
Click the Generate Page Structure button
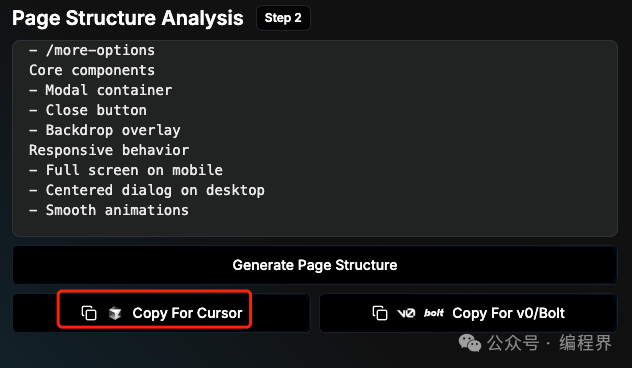pyautogui.click(x=315, y=265)
